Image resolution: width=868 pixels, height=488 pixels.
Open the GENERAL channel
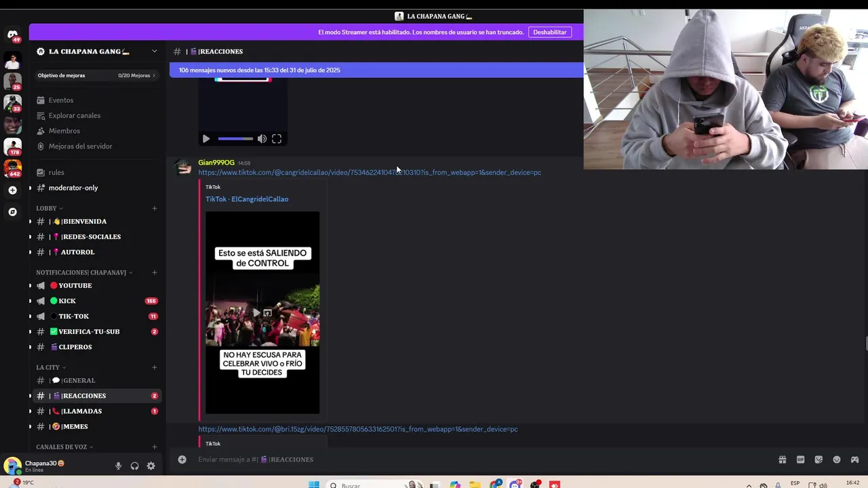(x=96, y=380)
